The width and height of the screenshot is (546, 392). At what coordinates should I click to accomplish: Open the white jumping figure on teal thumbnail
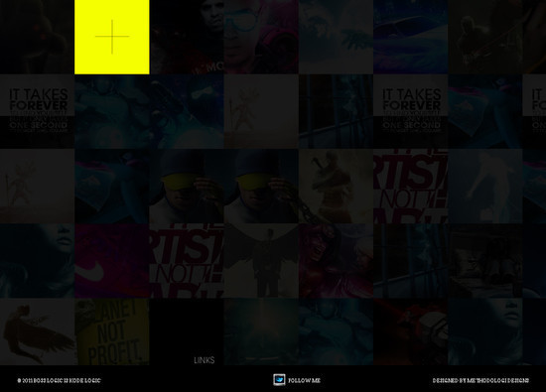(485, 187)
